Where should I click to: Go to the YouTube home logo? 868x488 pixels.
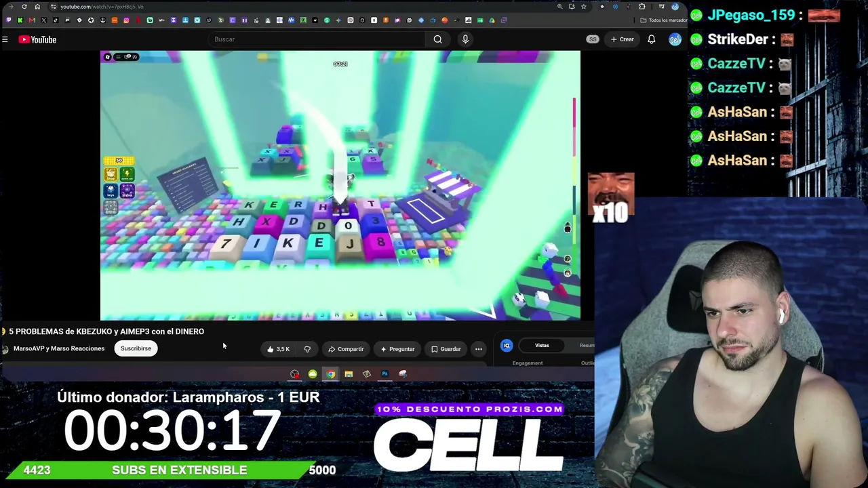tap(37, 39)
